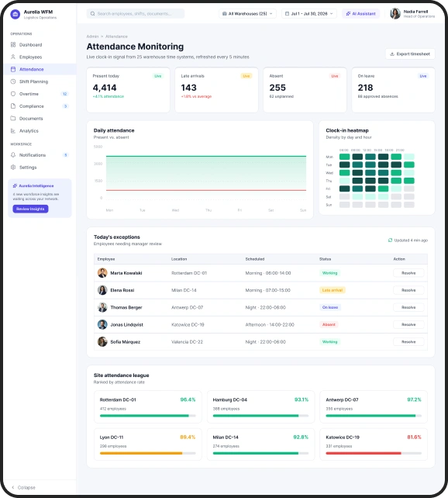The image size is (448, 498).
Task: Click Review insights button
Action: 30,209
